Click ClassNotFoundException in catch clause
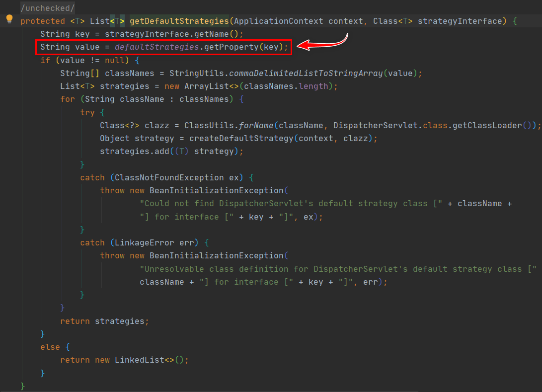 coord(169,178)
